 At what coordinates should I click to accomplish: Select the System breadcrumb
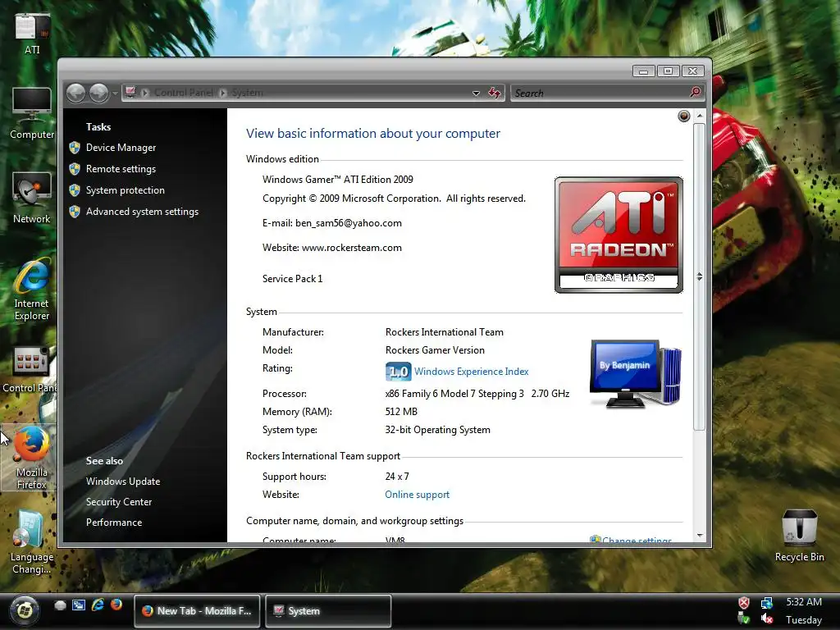[247, 93]
